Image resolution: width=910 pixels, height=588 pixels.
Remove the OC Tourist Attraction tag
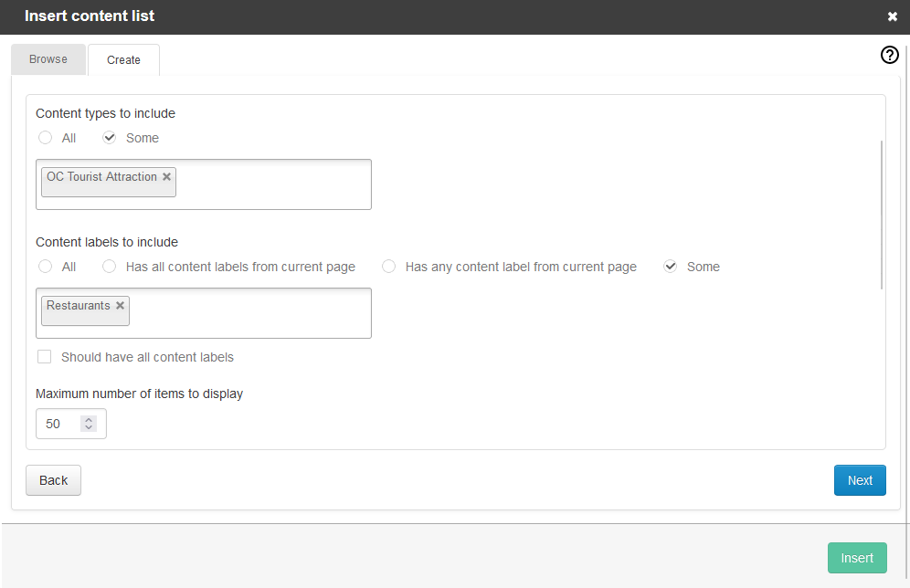[166, 177]
